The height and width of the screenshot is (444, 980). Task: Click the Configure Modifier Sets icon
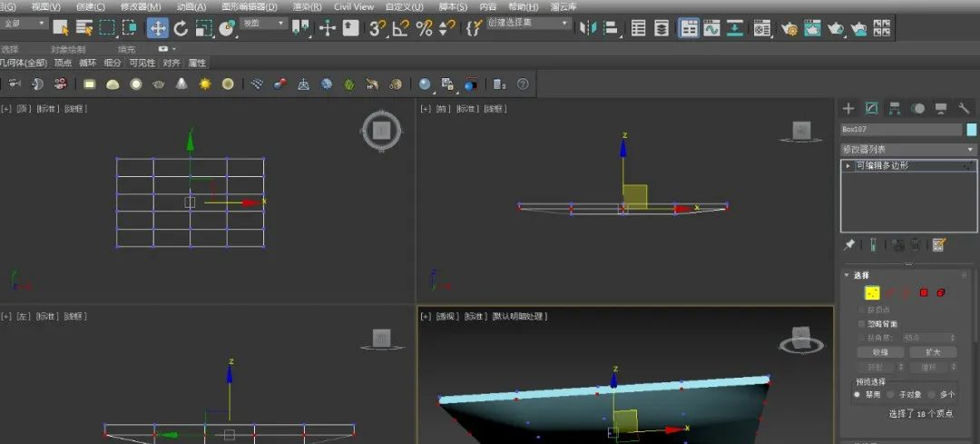(x=938, y=245)
